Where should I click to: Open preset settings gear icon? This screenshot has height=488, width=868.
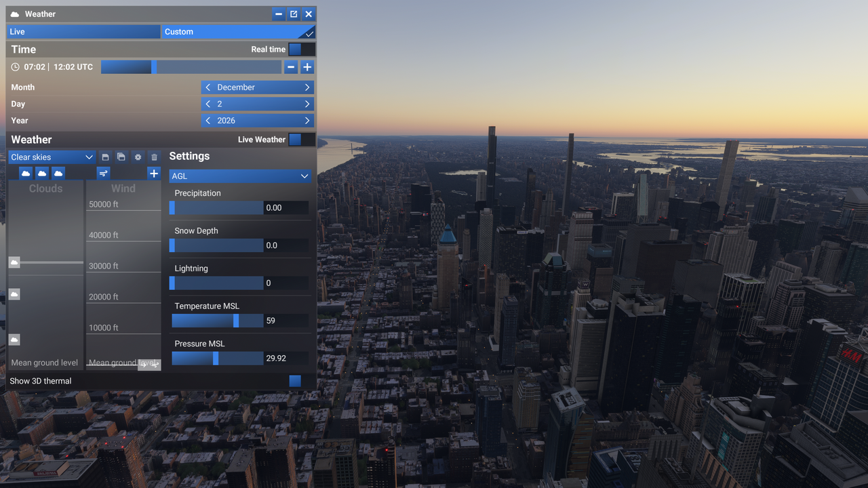pyautogui.click(x=138, y=157)
